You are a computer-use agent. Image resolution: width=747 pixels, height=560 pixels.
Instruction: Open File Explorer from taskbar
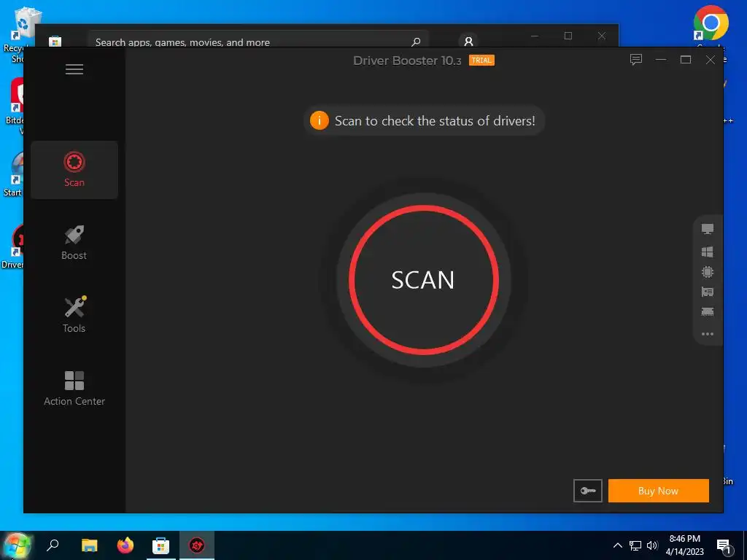point(89,545)
